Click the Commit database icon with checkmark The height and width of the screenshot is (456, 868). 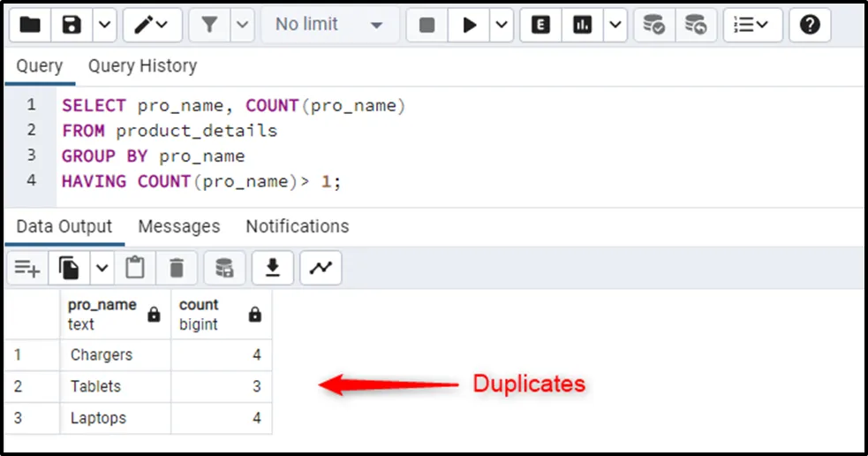pos(653,26)
